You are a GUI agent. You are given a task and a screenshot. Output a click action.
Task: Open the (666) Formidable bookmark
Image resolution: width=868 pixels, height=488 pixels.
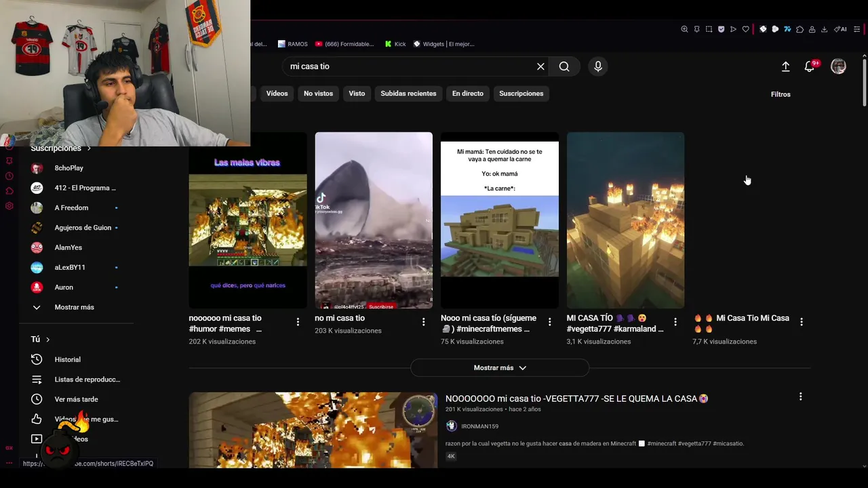point(344,44)
